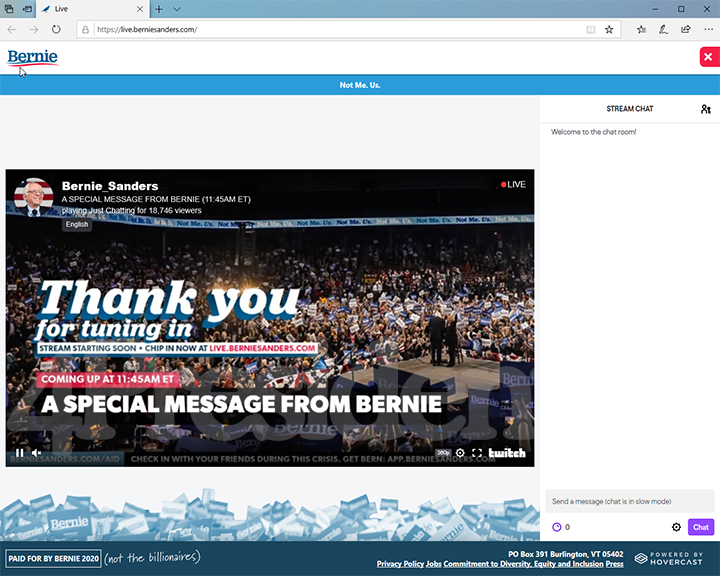
Task: Open the chat settings gear
Action: 676,527
